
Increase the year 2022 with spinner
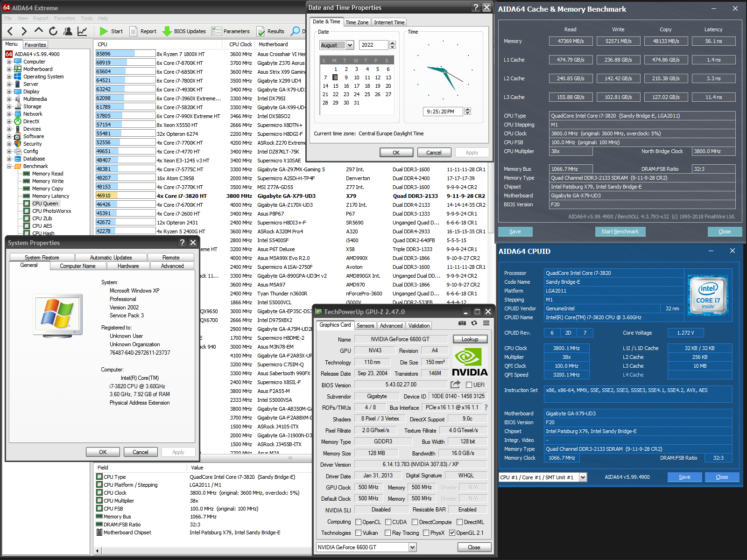[x=392, y=43]
